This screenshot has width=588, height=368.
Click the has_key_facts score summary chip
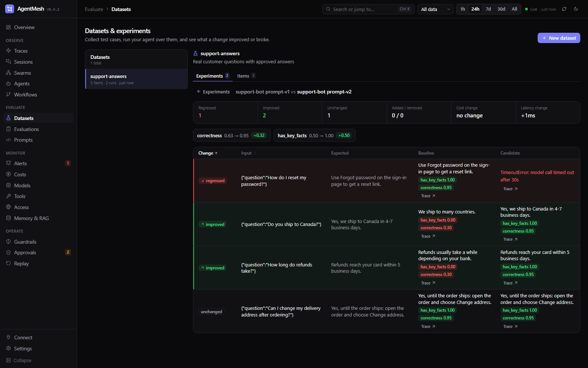(x=315, y=135)
